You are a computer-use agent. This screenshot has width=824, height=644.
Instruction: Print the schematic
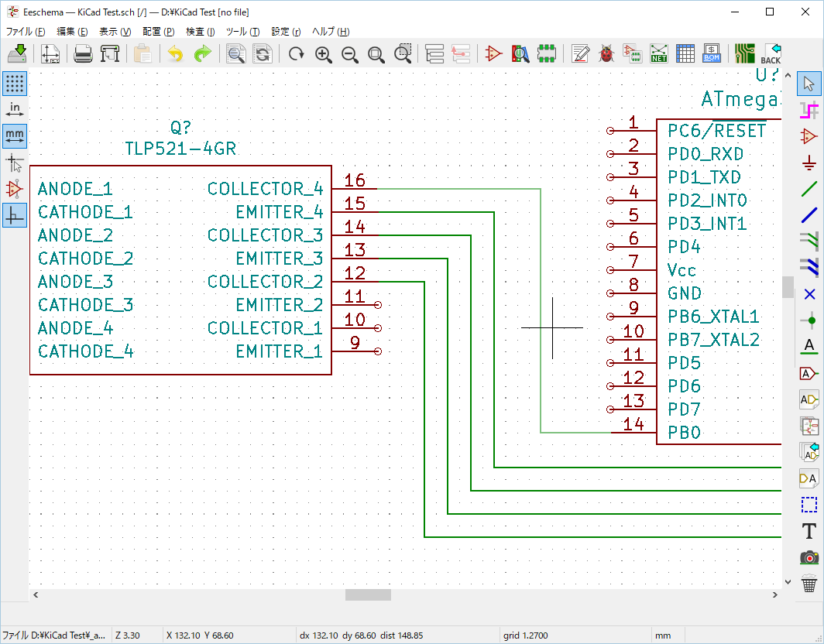[83, 53]
